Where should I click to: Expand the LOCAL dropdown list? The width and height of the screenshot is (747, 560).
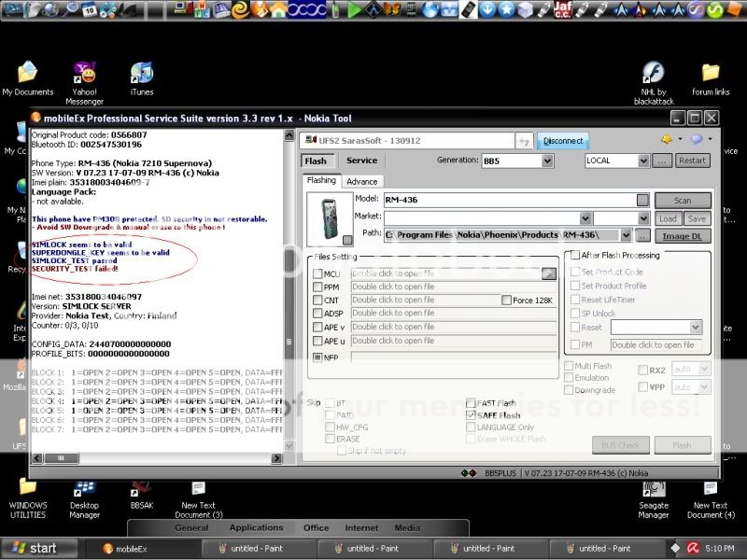[x=643, y=161]
